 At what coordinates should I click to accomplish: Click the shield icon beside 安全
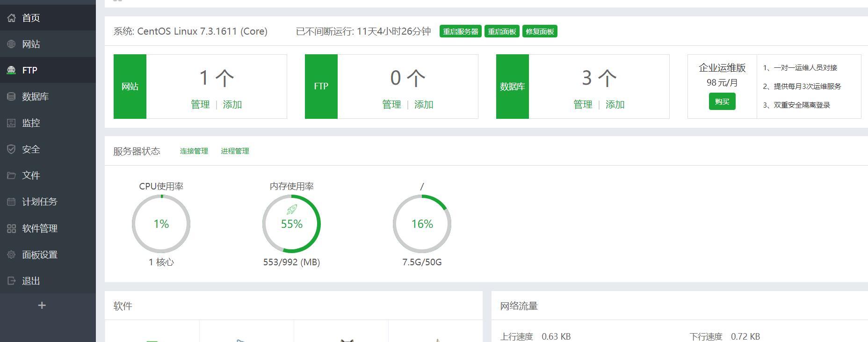pos(12,149)
